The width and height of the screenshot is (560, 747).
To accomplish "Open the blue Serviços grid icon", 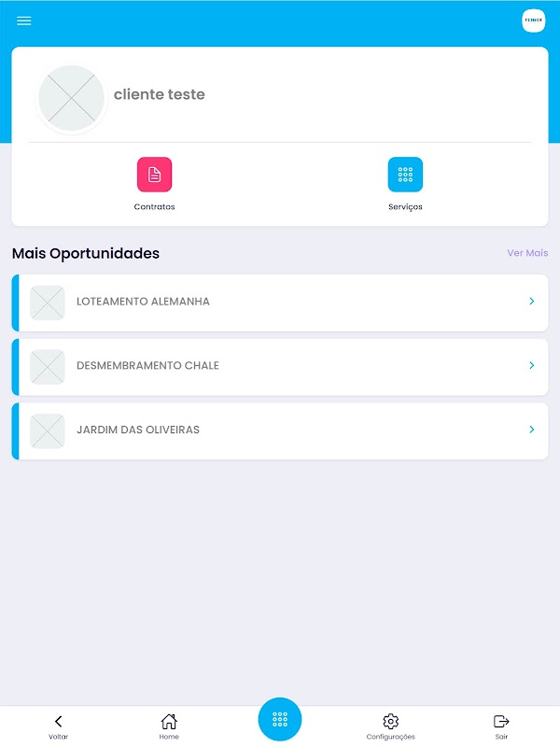I will (x=405, y=175).
